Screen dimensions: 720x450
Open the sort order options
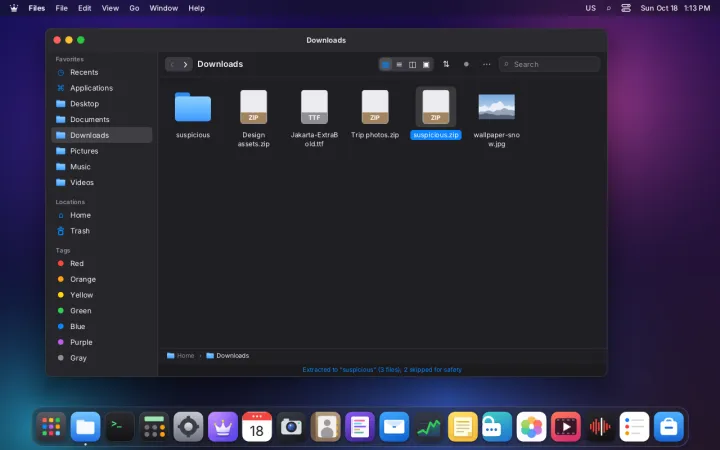pos(446,64)
